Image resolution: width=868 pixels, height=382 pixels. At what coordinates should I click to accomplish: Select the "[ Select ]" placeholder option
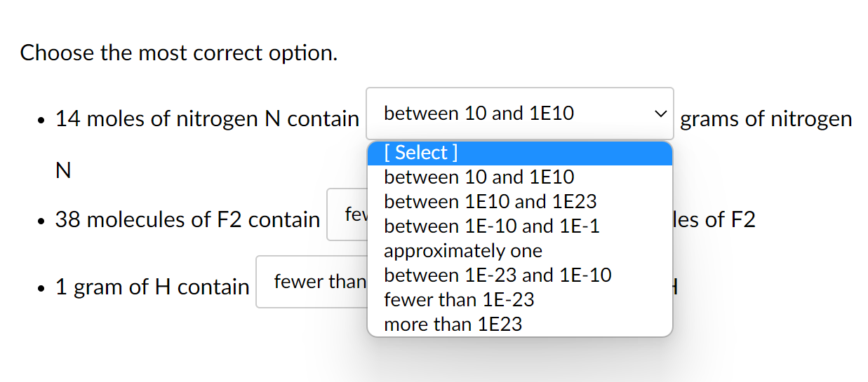[x=519, y=153]
